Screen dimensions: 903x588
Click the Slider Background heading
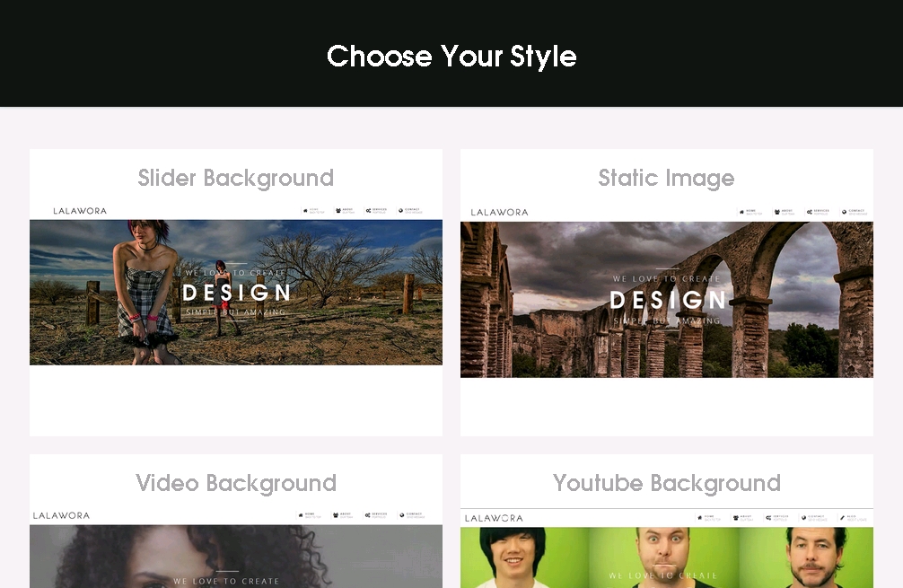(235, 178)
